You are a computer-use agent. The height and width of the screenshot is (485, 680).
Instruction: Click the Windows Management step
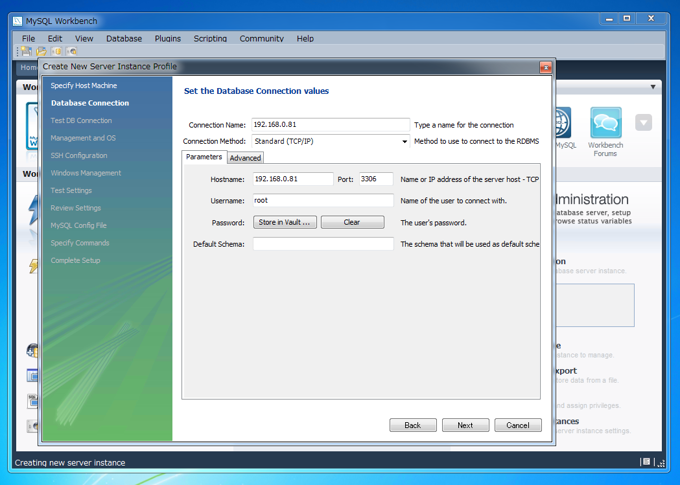pyautogui.click(x=86, y=173)
